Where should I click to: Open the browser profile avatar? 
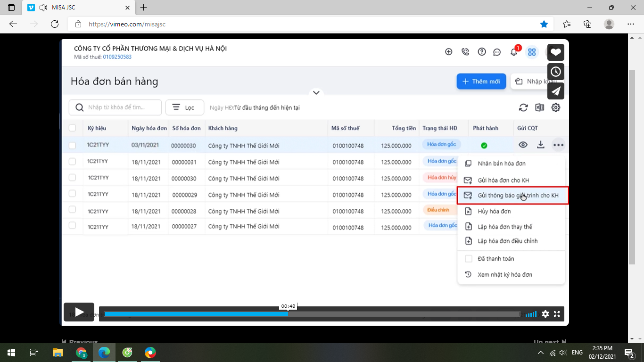click(609, 24)
